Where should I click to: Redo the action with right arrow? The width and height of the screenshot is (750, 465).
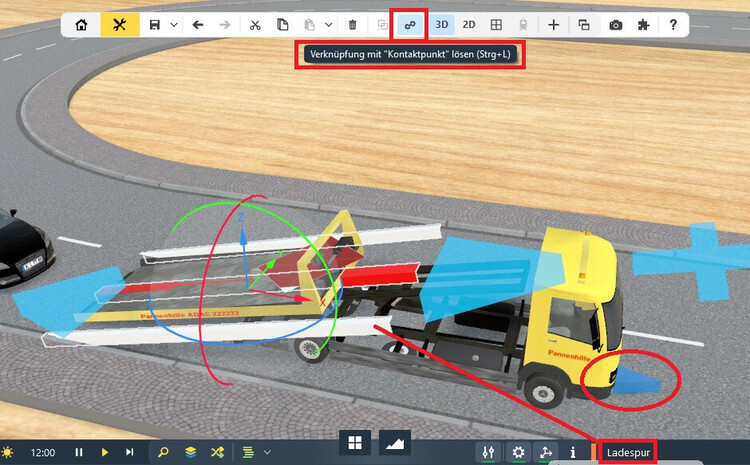[x=225, y=25]
